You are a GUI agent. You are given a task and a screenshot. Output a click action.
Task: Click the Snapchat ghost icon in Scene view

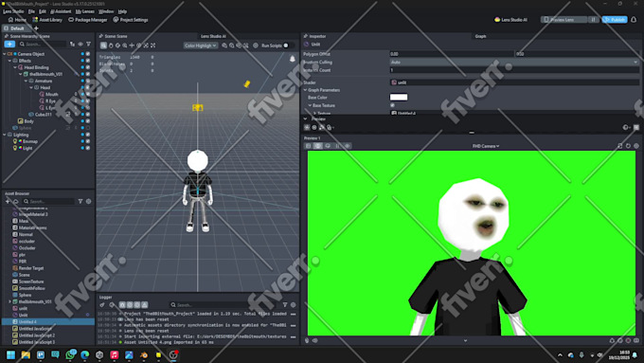293,59
